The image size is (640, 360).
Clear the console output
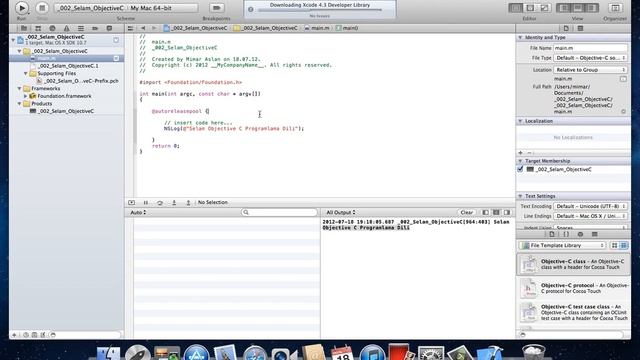click(467, 213)
